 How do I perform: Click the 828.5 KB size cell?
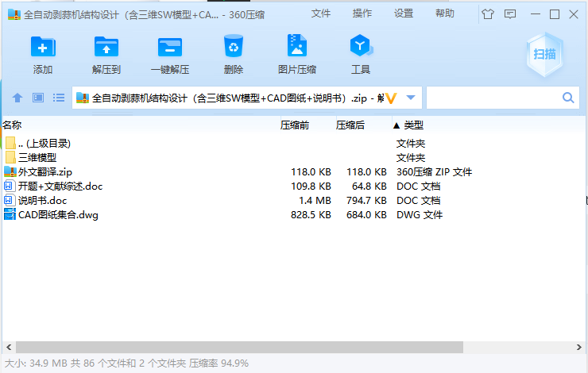pyautogui.click(x=311, y=215)
